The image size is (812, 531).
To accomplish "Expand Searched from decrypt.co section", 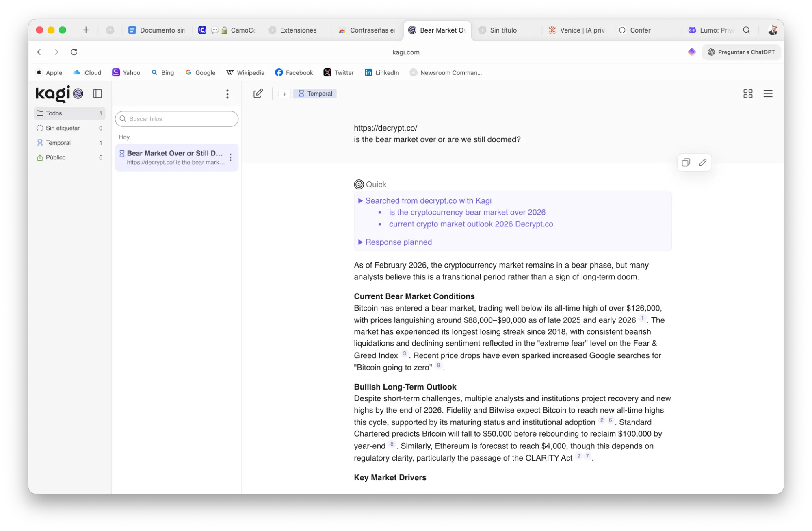I will click(428, 200).
